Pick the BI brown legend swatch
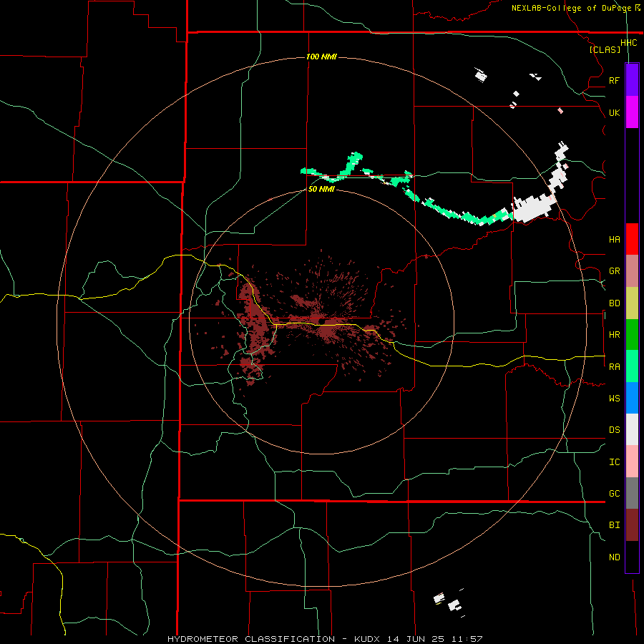The height and width of the screenshot is (644, 644). (632, 525)
